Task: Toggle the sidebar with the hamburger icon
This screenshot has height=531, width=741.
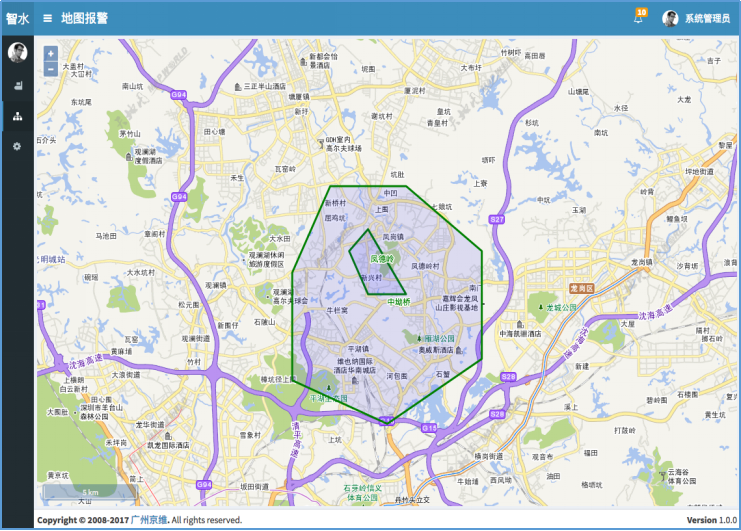Action: 48,18
